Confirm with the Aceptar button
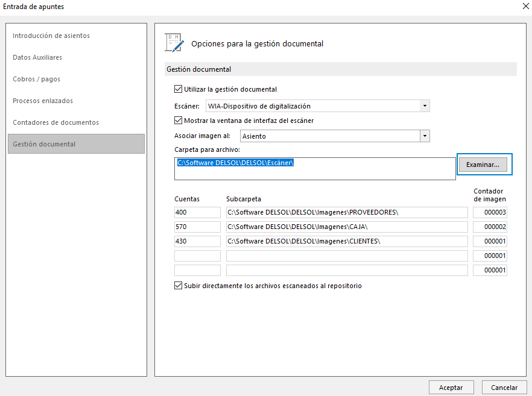This screenshot has width=532, height=396. tap(451, 387)
